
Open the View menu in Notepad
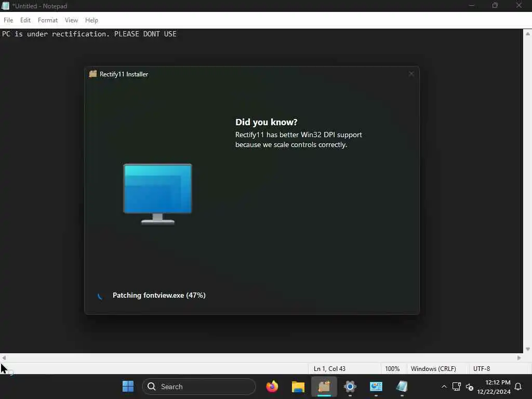pyautogui.click(x=71, y=20)
